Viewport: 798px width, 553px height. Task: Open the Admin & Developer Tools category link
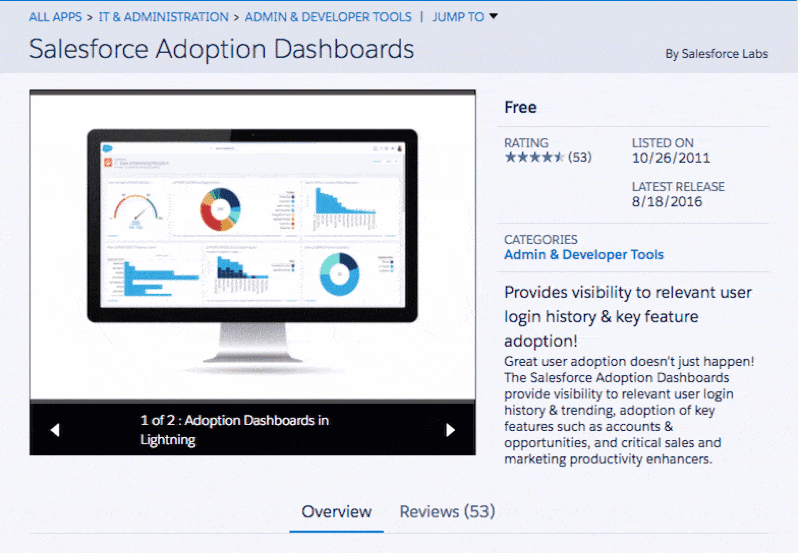(x=584, y=254)
